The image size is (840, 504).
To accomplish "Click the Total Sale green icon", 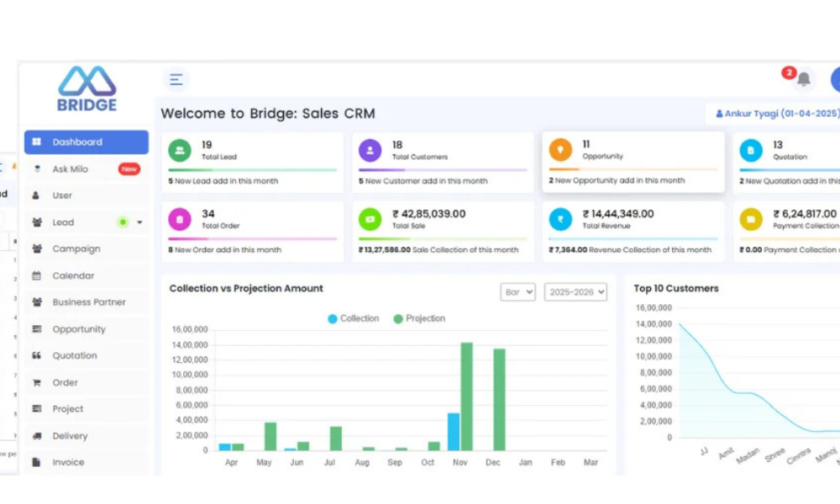I will click(x=370, y=220).
